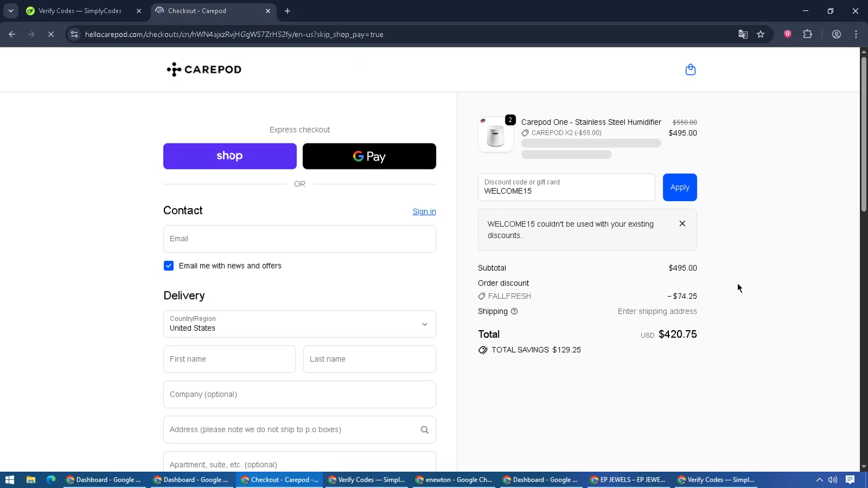Go back to the previous page

click(12, 34)
